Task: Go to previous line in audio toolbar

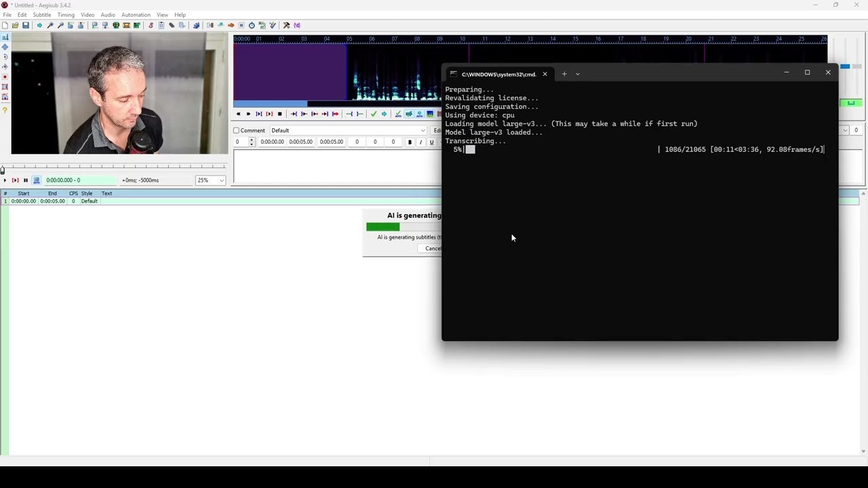Action: point(238,114)
